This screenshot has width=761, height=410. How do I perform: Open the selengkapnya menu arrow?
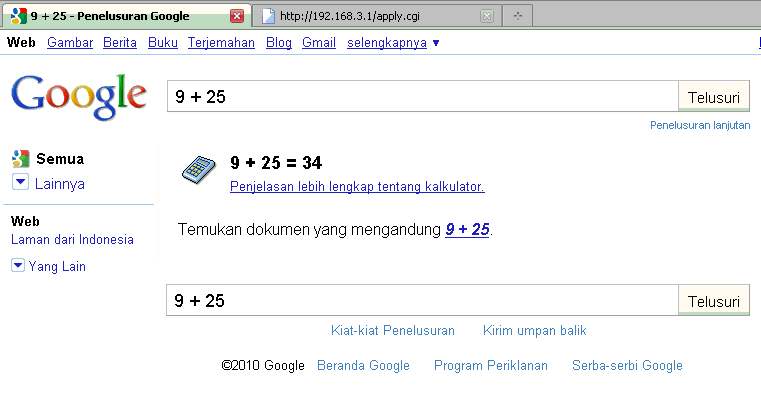tap(436, 43)
